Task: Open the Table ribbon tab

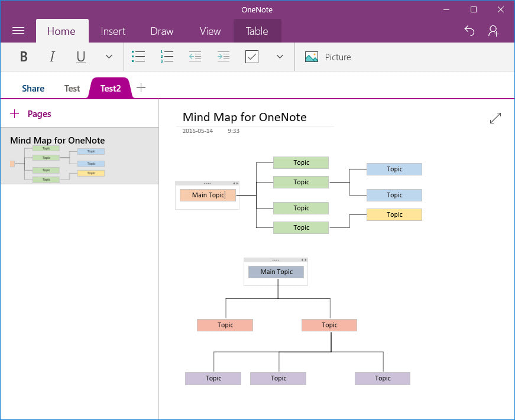Action: (x=257, y=31)
